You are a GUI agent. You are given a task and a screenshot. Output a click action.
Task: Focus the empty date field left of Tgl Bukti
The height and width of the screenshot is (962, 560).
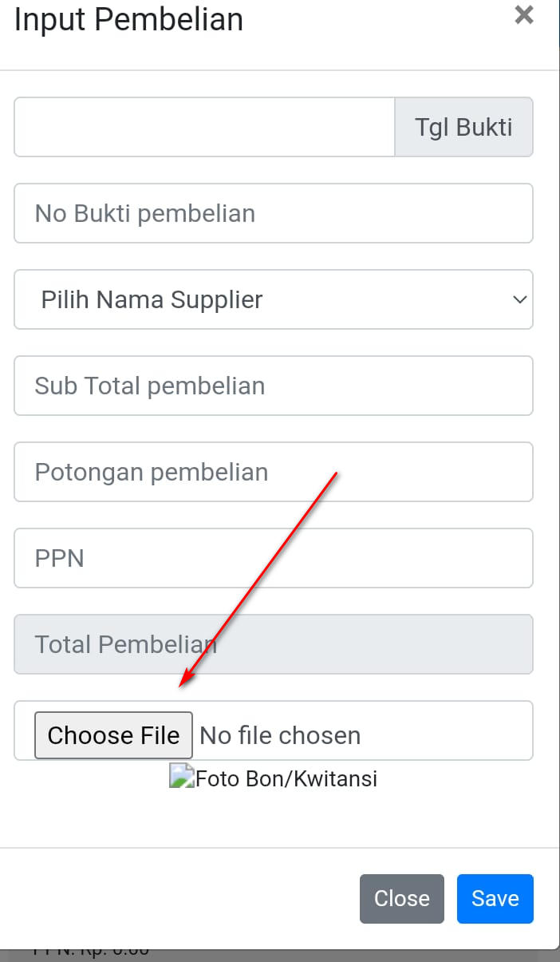pyautogui.click(x=204, y=127)
